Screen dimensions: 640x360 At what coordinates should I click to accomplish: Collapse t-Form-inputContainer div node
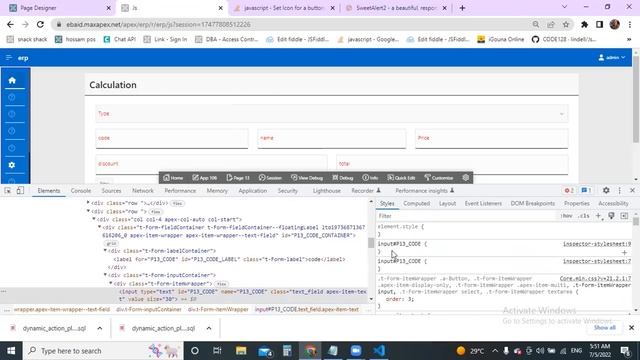point(105,275)
